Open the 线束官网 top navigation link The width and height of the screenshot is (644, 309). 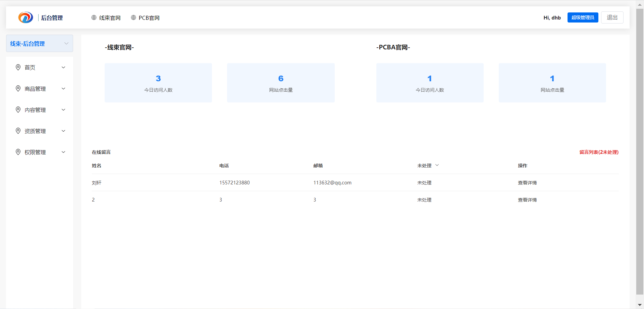pyautogui.click(x=106, y=18)
